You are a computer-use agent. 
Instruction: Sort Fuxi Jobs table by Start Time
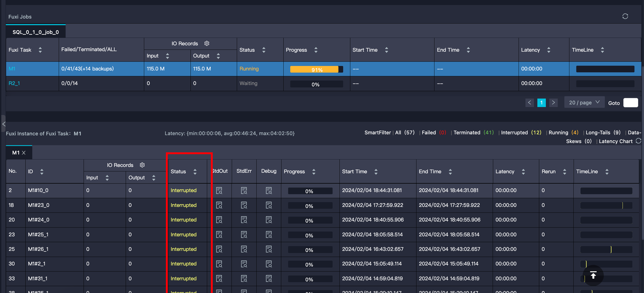(387, 50)
